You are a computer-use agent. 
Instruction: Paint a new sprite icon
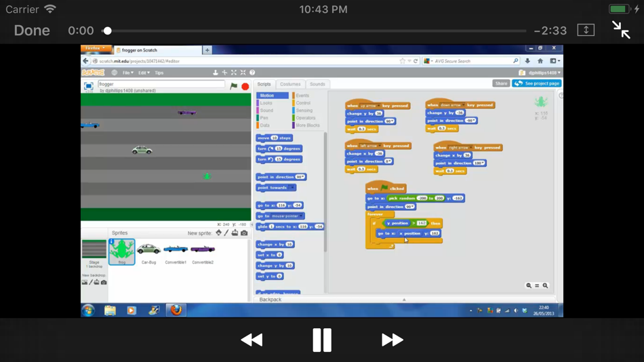pyautogui.click(x=226, y=233)
